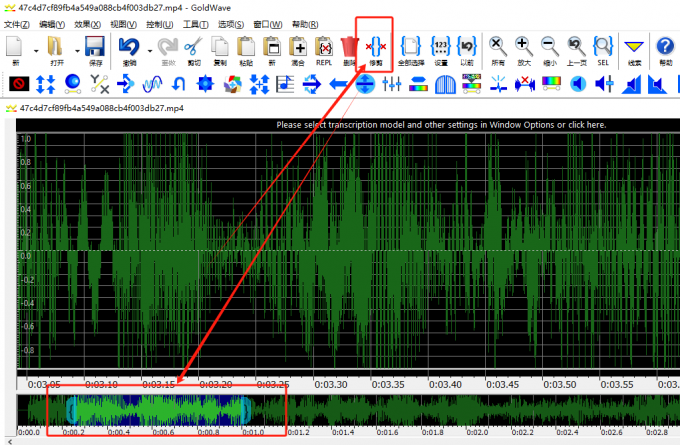Click the overview selection end marker handle
Image resolution: width=680 pixels, height=445 pixels.
click(x=246, y=409)
